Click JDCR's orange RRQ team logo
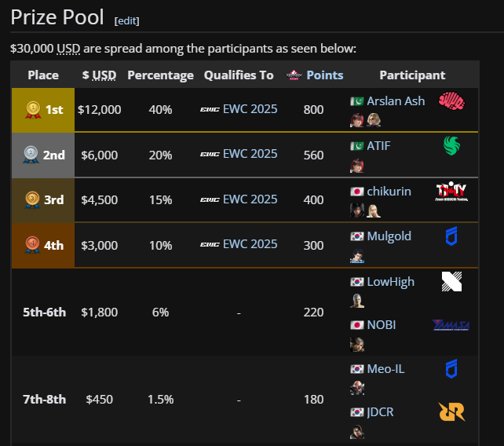This screenshot has width=504, height=446. click(451, 411)
